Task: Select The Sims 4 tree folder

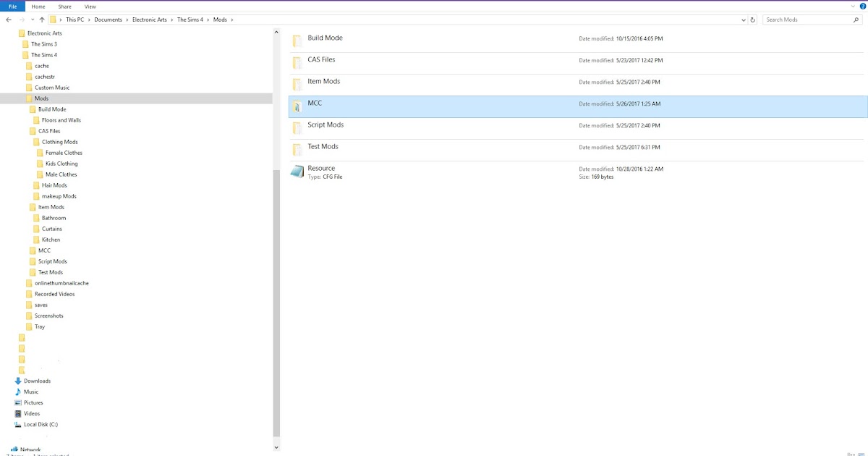Action: tap(44, 55)
